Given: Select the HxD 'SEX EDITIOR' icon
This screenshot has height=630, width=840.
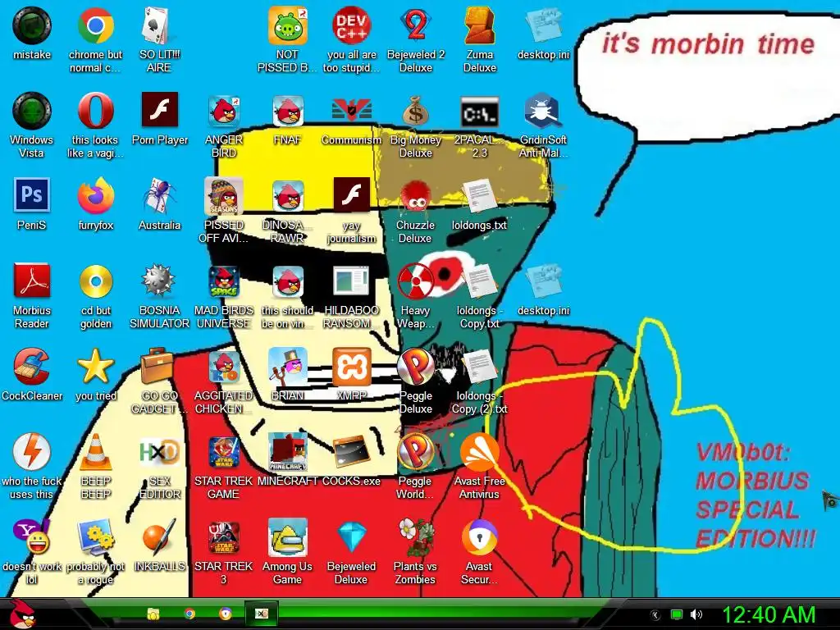Looking at the screenshot, I should (x=159, y=452).
